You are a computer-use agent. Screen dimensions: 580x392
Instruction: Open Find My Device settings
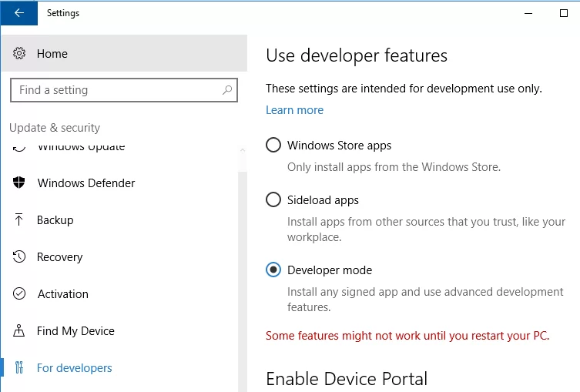click(120, 330)
